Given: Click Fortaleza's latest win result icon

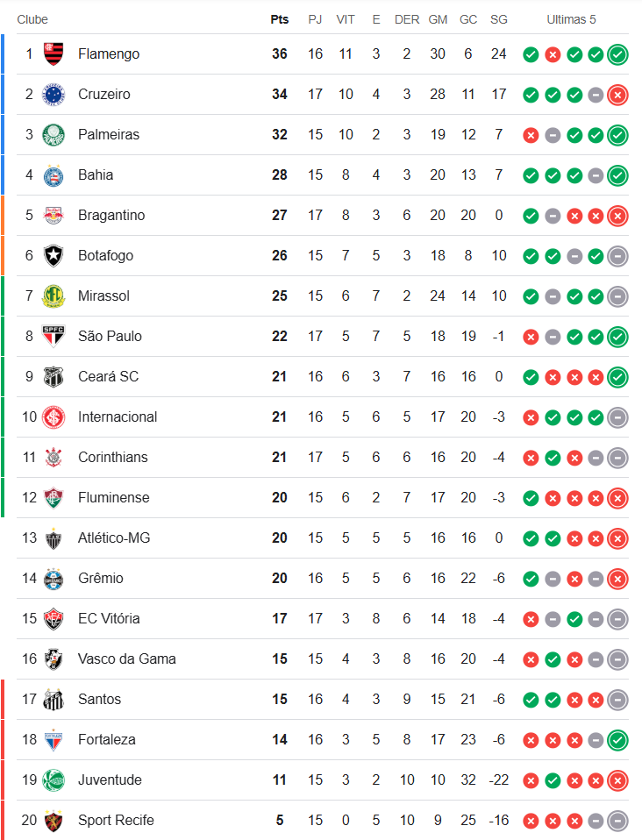Looking at the screenshot, I should (x=617, y=740).
